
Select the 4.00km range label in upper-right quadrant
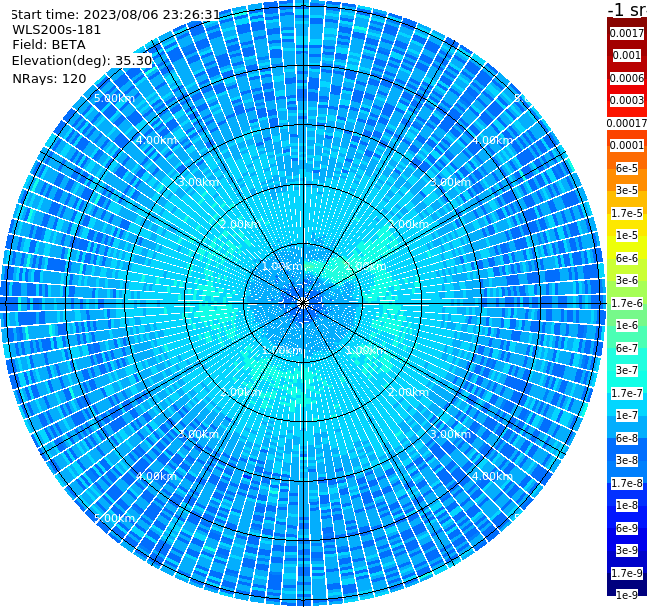click(492, 140)
